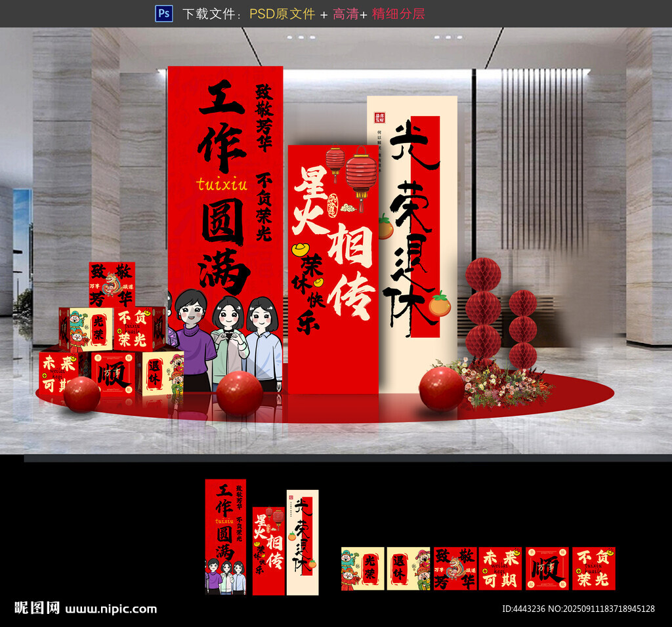The width and height of the screenshot is (672, 627).
Task: Click the yellow 'PSD原文件' text
Action: (282, 14)
